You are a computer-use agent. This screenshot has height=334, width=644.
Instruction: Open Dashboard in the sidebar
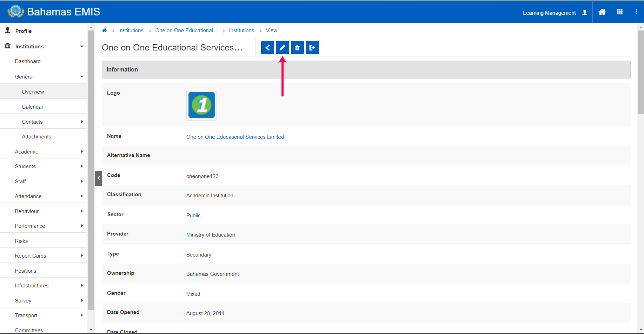click(x=44, y=61)
